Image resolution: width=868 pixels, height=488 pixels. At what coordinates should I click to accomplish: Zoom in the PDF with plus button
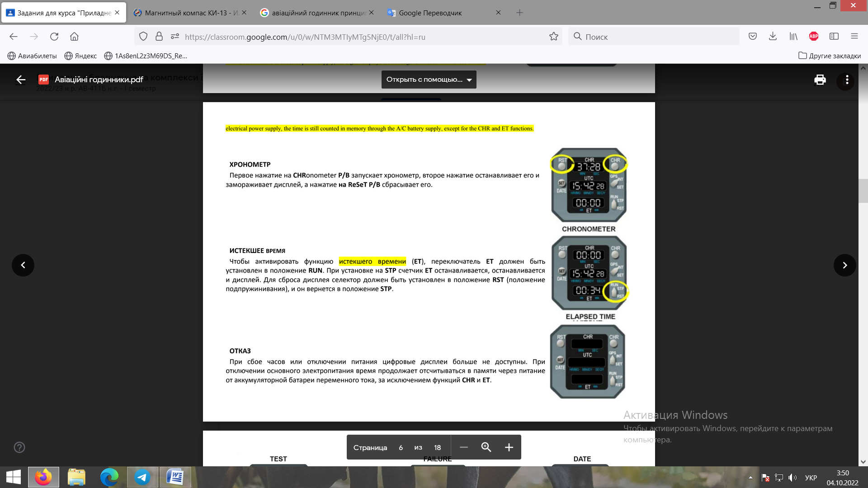click(x=509, y=447)
